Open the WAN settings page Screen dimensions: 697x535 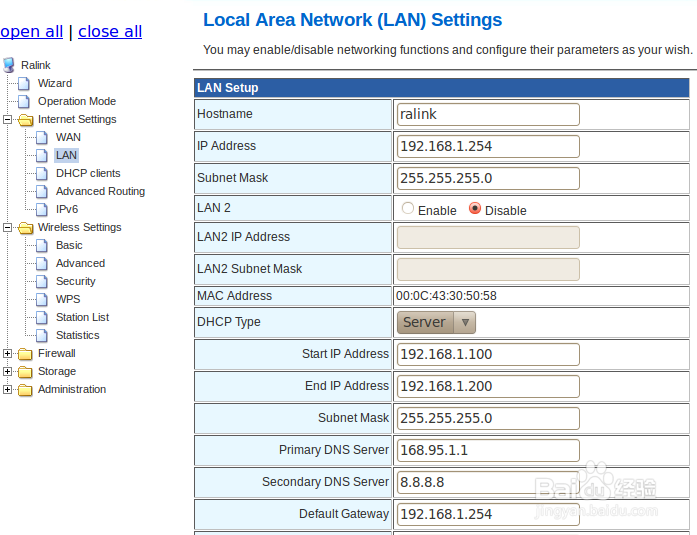pyautogui.click(x=68, y=137)
